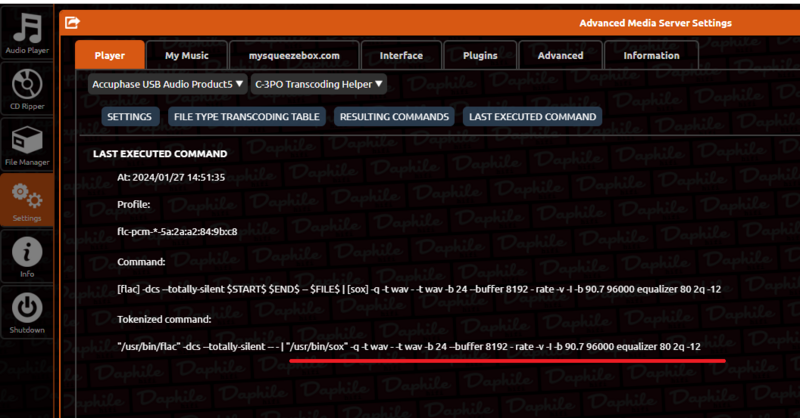Launch the File Manager
Image resolution: width=800 pixels, height=418 pixels.
pyautogui.click(x=26, y=145)
